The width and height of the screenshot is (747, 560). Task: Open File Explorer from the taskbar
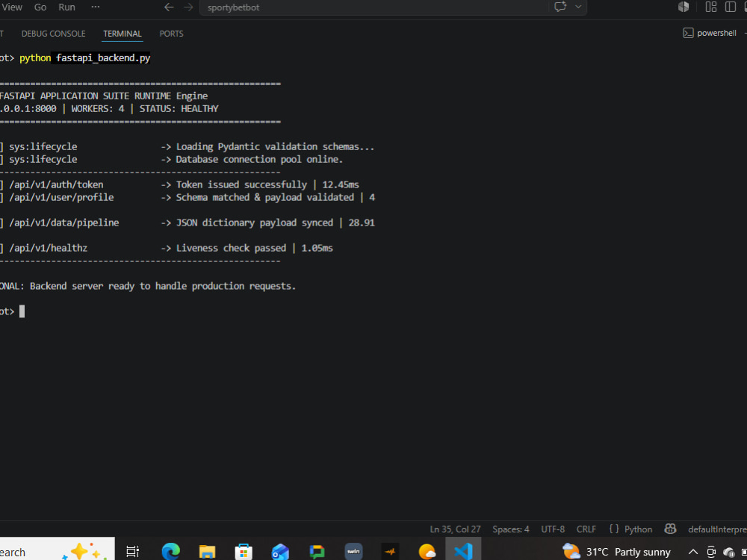point(207,552)
